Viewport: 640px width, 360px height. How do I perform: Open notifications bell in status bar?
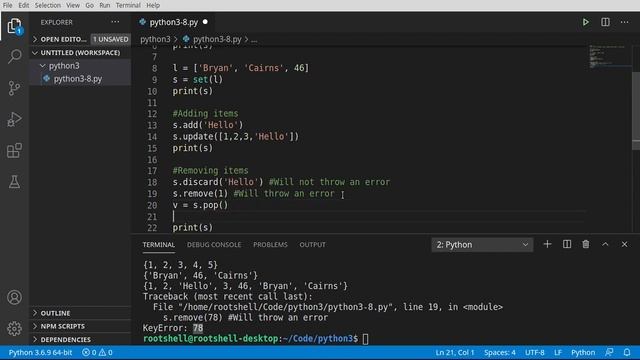(x=627, y=352)
